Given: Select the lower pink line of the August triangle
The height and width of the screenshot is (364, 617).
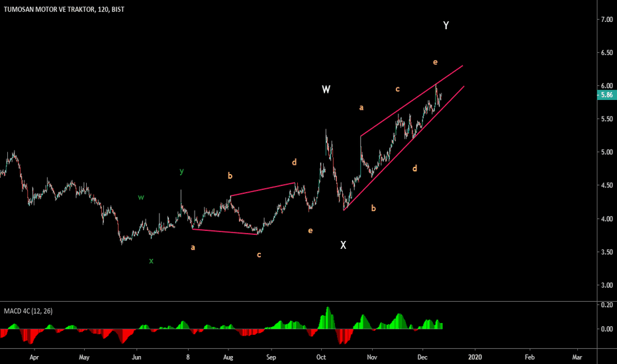Looking at the screenshot, I should pyautogui.click(x=224, y=232).
